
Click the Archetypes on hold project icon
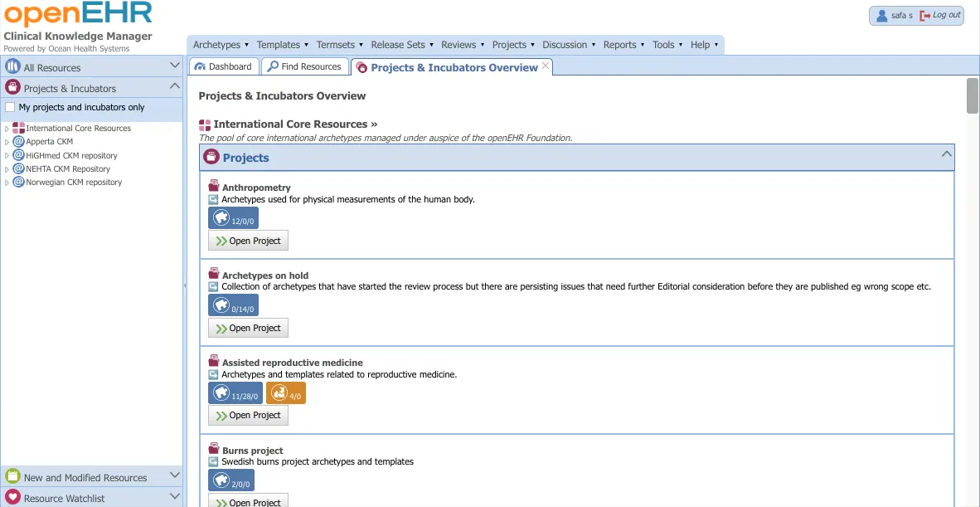coord(214,274)
